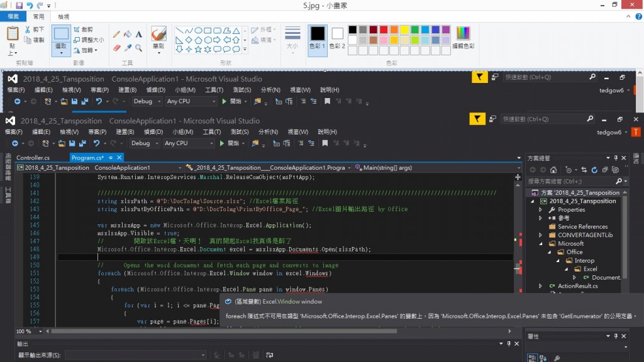This screenshot has height=362, width=644.
Task: Select Color 2 (色彩 2) white swatch
Action: pyautogui.click(x=337, y=38)
